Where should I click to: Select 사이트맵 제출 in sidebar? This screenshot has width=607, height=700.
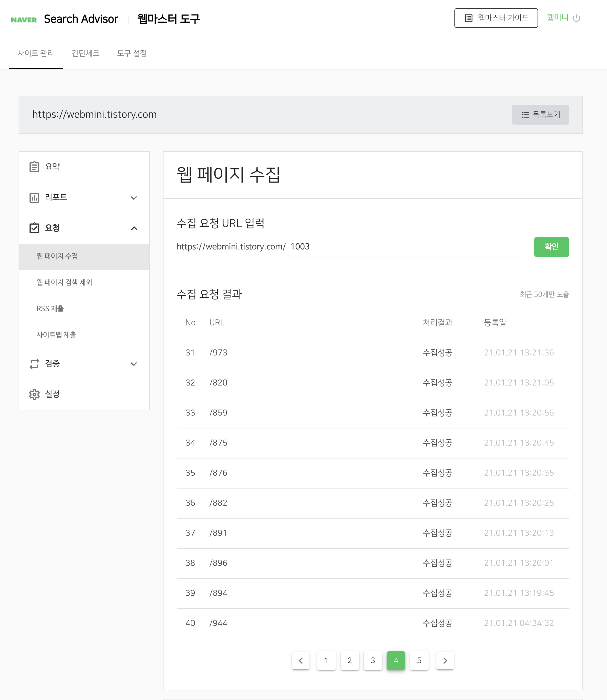tap(56, 335)
